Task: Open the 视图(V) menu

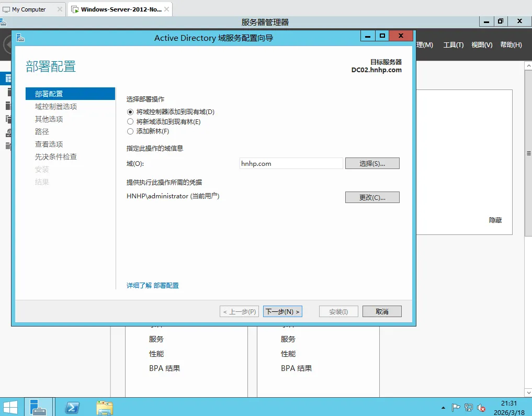Action: tap(482, 45)
